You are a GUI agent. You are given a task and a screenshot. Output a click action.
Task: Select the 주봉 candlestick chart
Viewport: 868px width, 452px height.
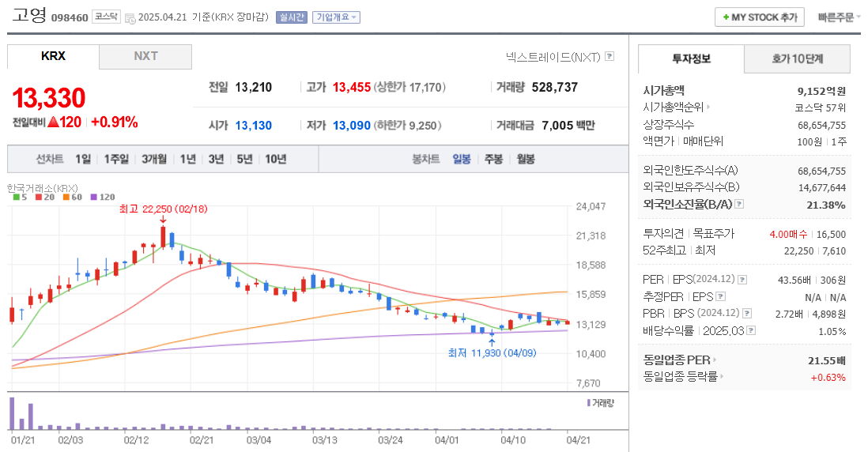pyautogui.click(x=494, y=160)
